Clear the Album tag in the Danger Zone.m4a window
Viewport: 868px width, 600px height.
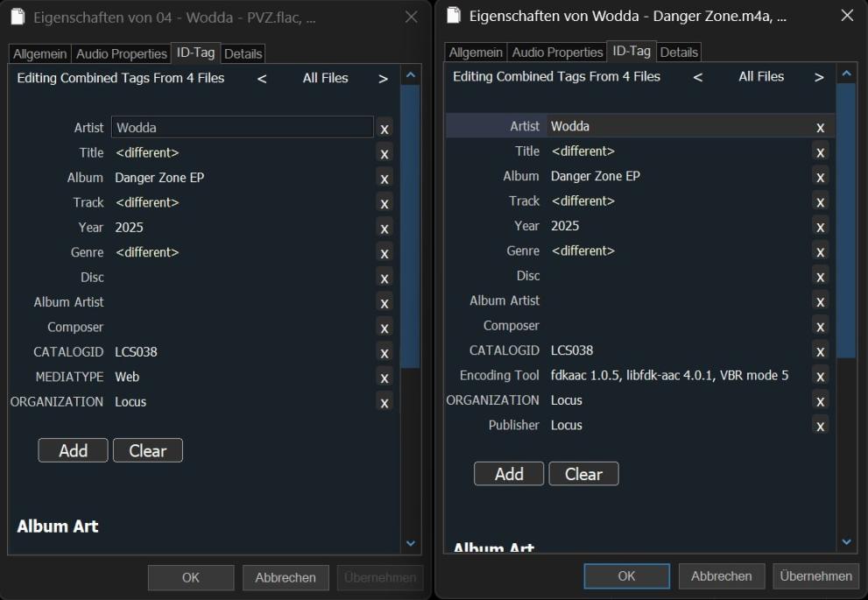tap(820, 177)
